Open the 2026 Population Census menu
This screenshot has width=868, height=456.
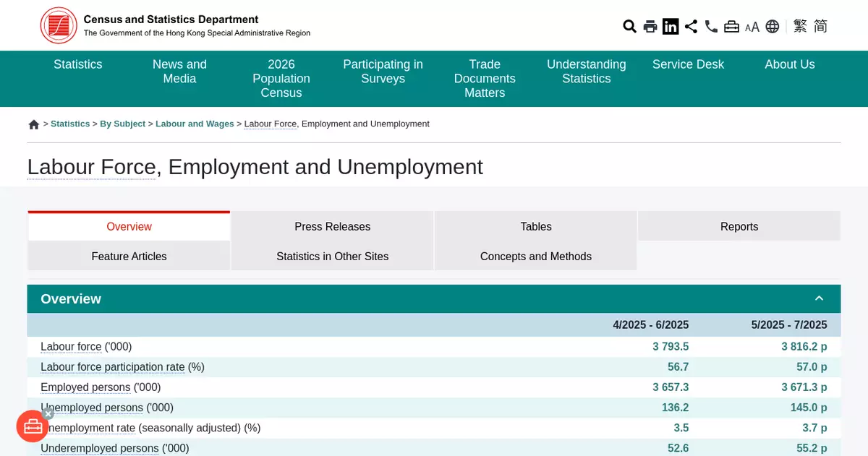(x=281, y=78)
